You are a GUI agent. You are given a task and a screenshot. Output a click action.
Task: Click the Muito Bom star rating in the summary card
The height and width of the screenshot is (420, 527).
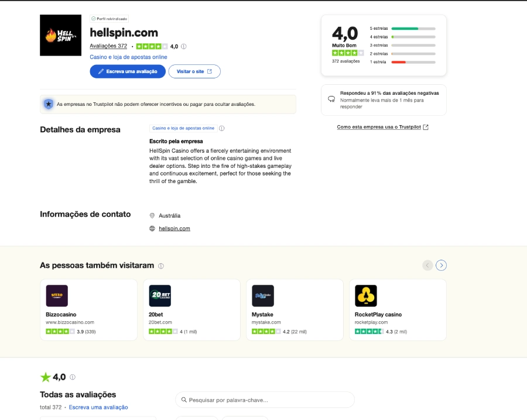coord(348,53)
